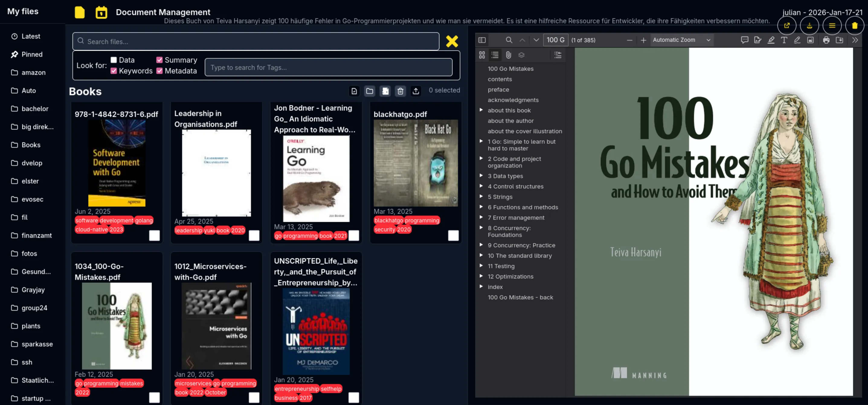
Task: Open the finanzamt folder
Action: (x=36, y=235)
